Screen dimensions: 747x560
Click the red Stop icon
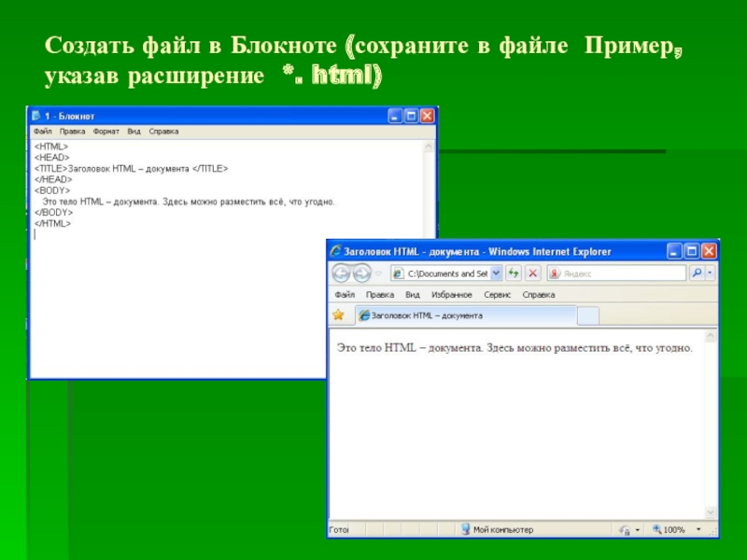[x=532, y=273]
